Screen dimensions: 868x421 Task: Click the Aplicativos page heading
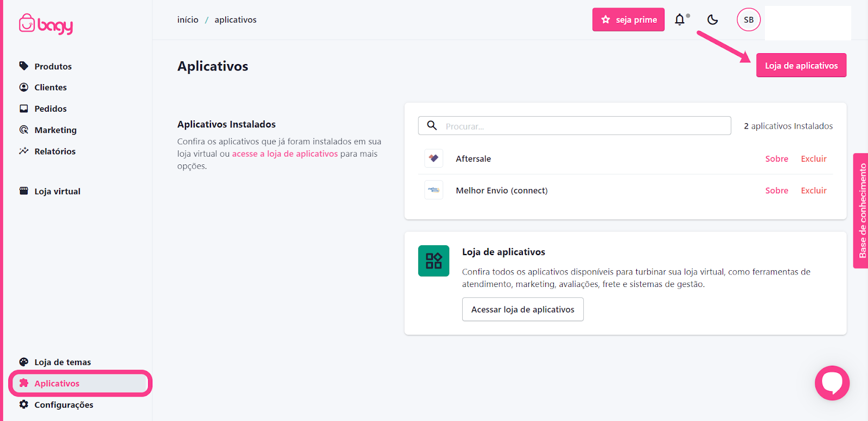213,66
